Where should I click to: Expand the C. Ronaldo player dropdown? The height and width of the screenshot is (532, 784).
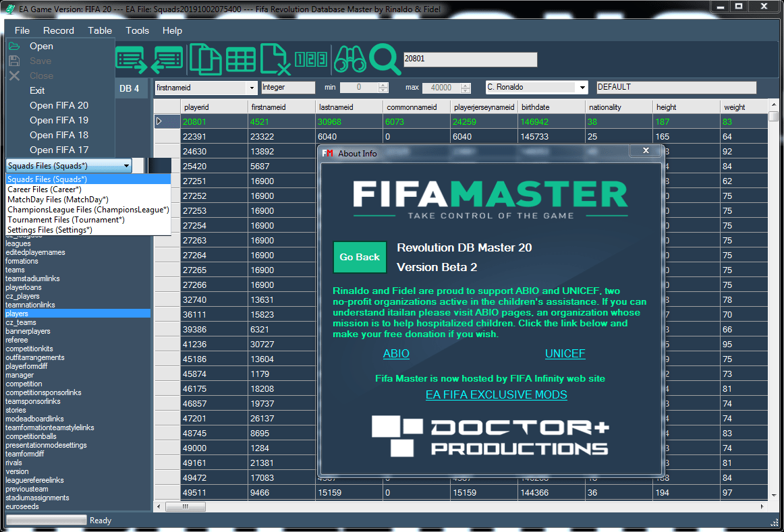coord(582,88)
